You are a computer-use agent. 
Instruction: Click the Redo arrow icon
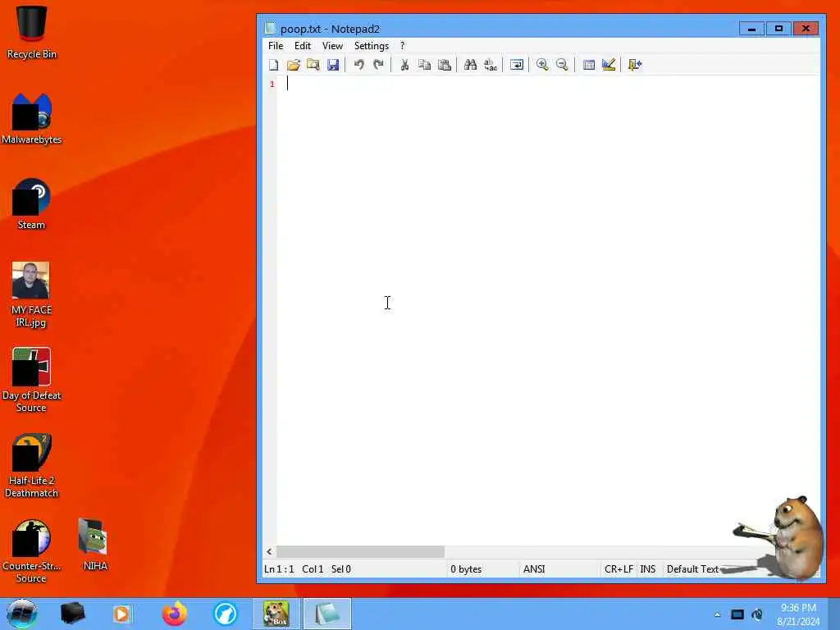point(378,65)
